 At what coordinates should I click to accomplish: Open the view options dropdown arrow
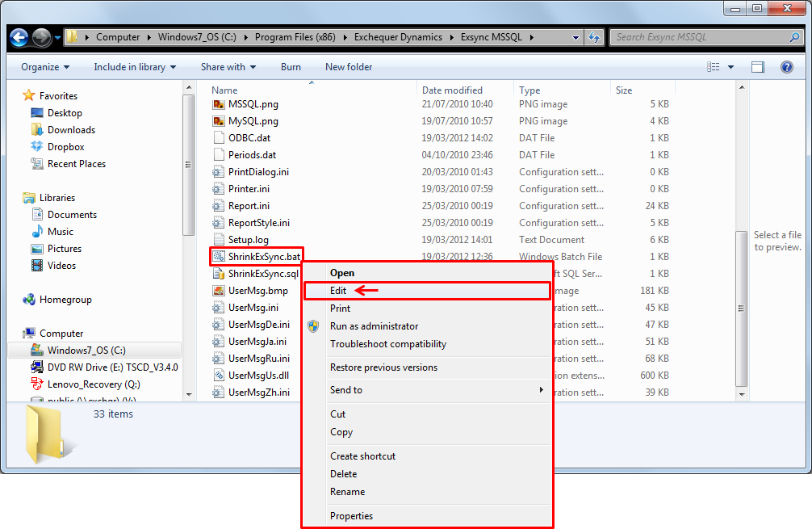click(x=731, y=67)
